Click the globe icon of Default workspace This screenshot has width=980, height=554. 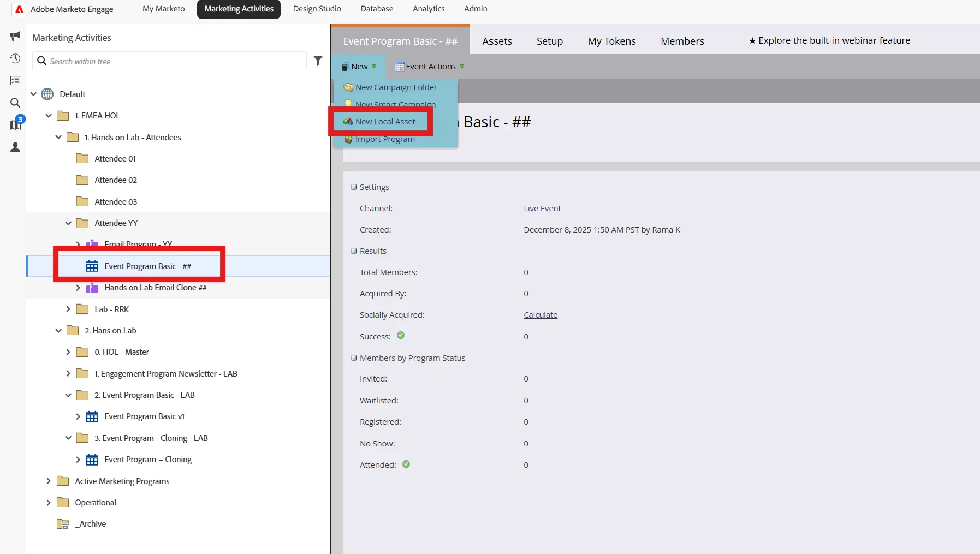48,94
